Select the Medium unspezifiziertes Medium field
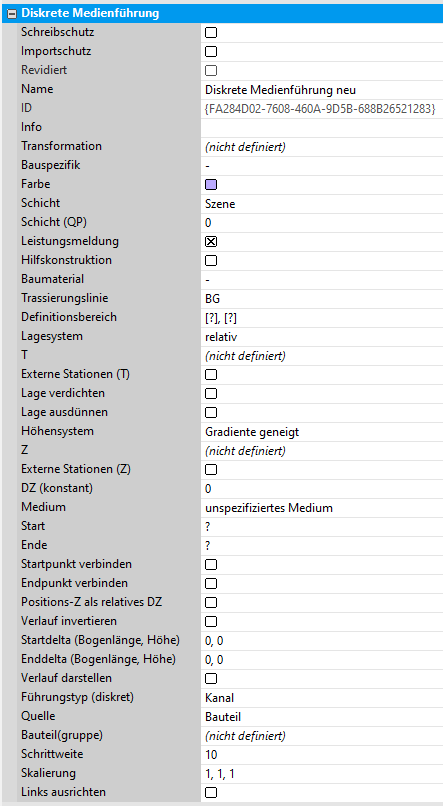Image resolution: width=443 pixels, height=806 pixels. click(x=322, y=508)
